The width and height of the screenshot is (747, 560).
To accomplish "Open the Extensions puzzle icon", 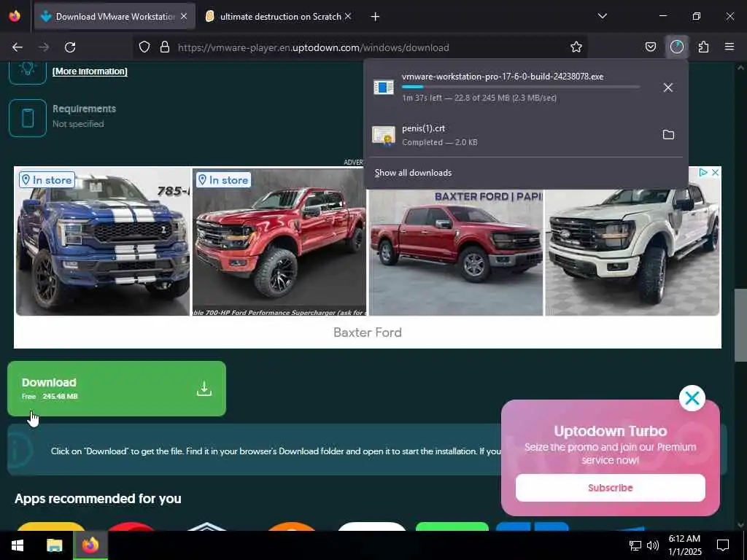I will point(703,47).
